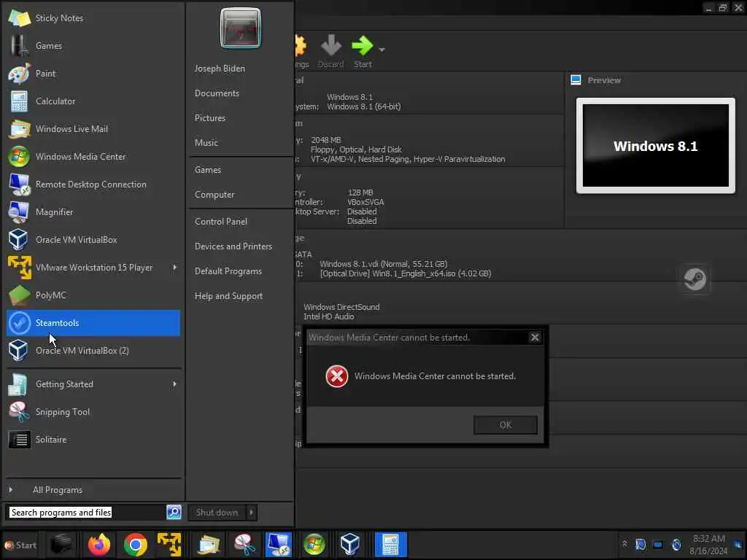Open Paint from Start menu

tap(93, 74)
